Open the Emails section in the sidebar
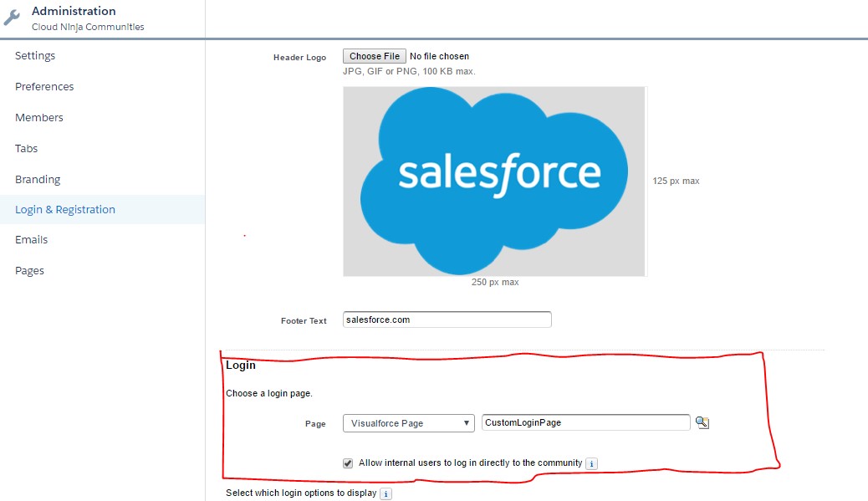This screenshot has width=868, height=501. coord(31,239)
